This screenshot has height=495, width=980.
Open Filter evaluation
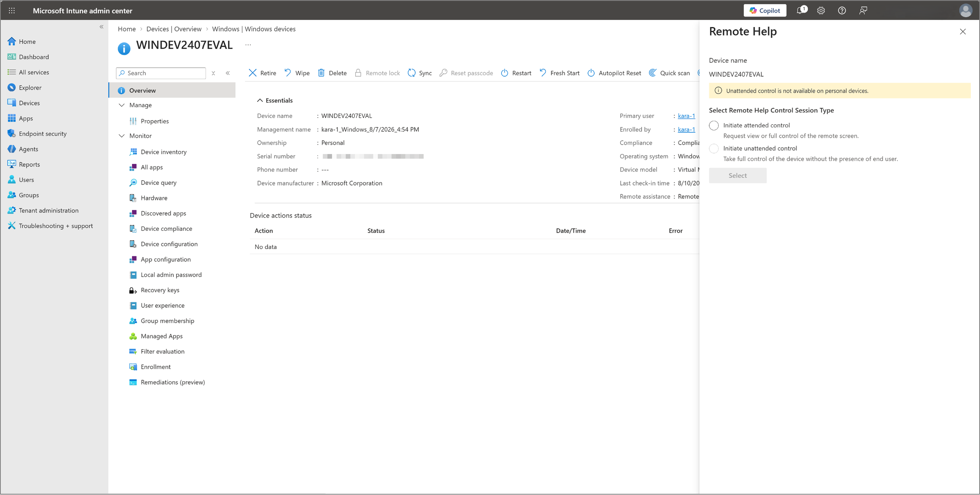click(x=162, y=352)
